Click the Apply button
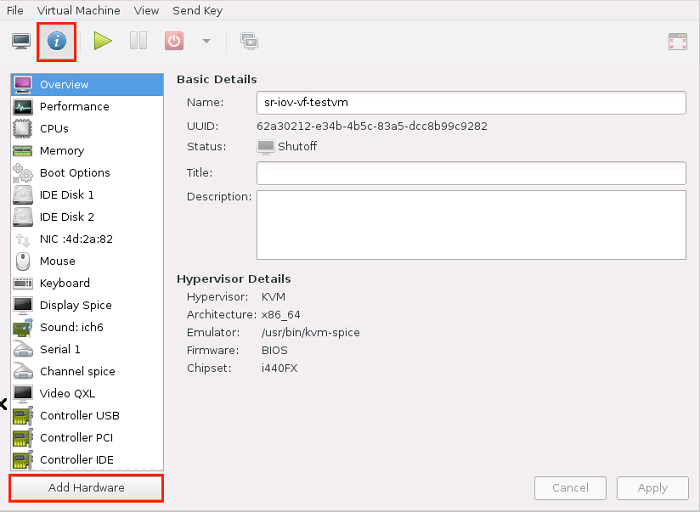Viewport: 700px width, 512px height. pyautogui.click(x=653, y=488)
